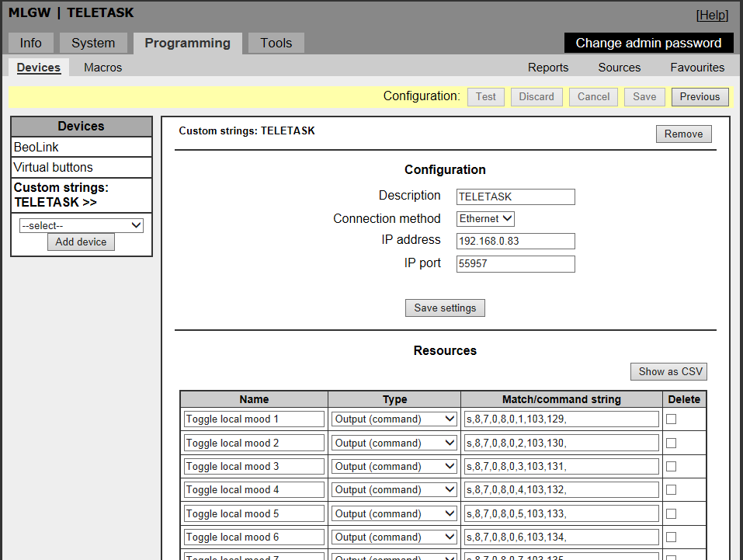Tick Delete checkbox for Toggle local mood 1
Image resolution: width=743 pixels, height=560 pixels.
tap(671, 419)
